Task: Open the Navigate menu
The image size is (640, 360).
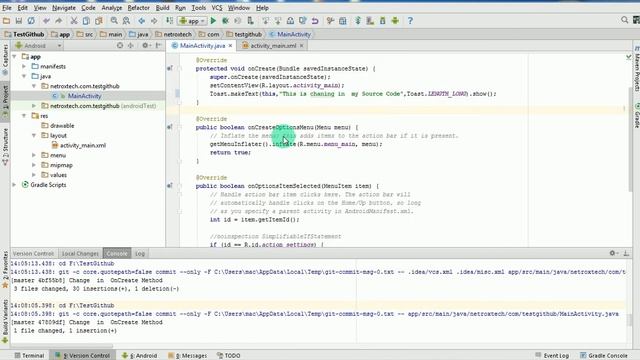Action: (64, 8)
